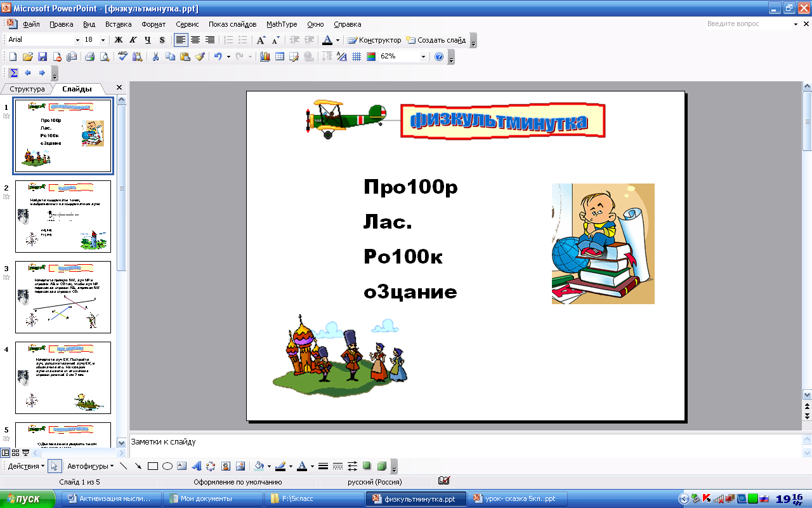Insert clip art picture icon
This screenshot has width=812, height=508.
coord(226,466)
